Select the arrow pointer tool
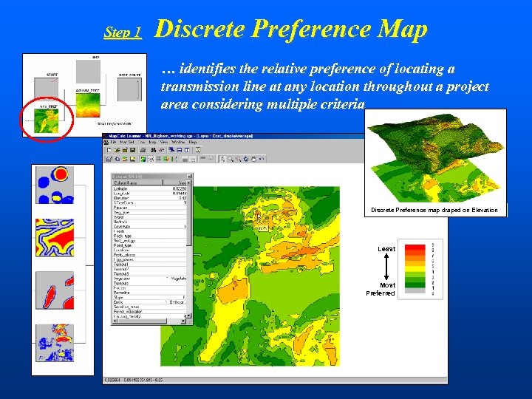 [x=222, y=159]
